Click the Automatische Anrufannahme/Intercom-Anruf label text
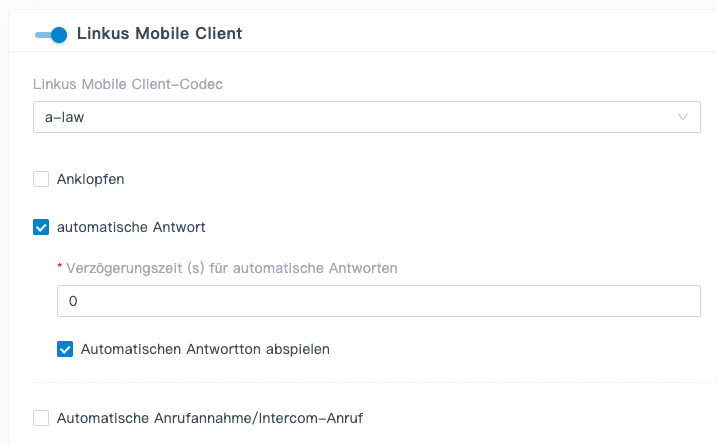 click(210, 417)
